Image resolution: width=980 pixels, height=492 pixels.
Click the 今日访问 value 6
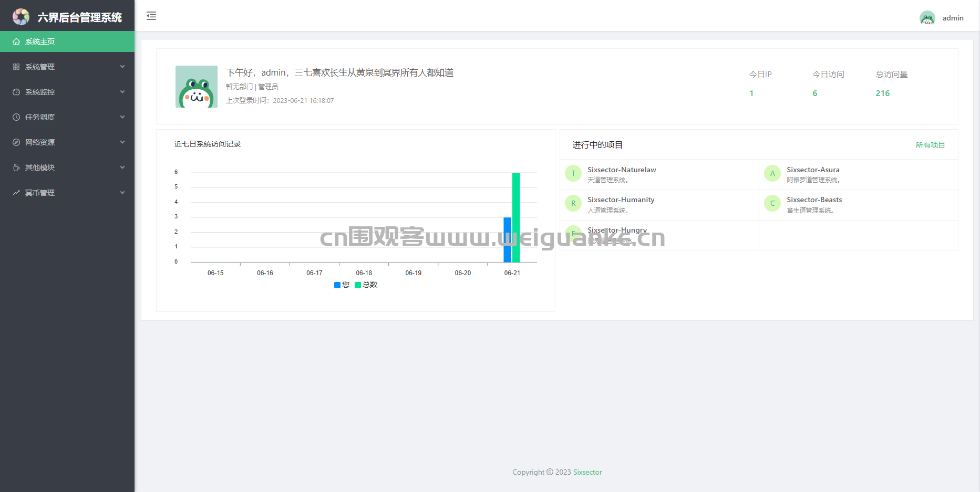tap(815, 93)
